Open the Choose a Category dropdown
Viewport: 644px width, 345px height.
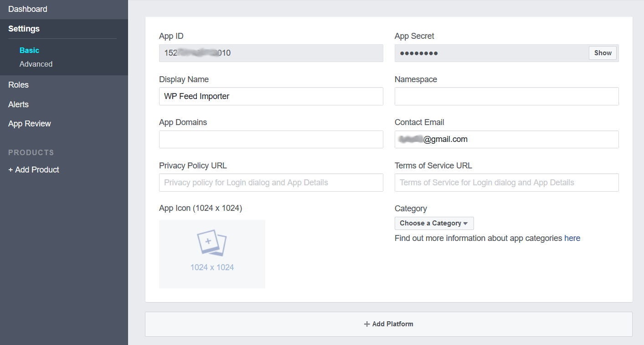[434, 223]
